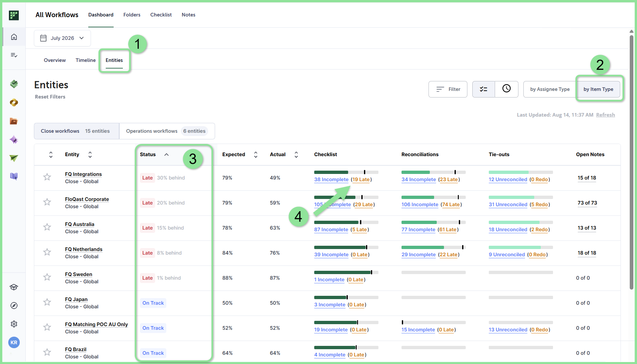Open the purple sparkle app icon
637x364 pixels.
(14, 140)
